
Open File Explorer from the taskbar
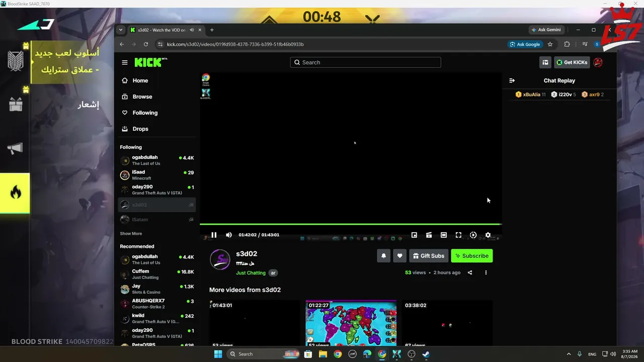pos(323,354)
